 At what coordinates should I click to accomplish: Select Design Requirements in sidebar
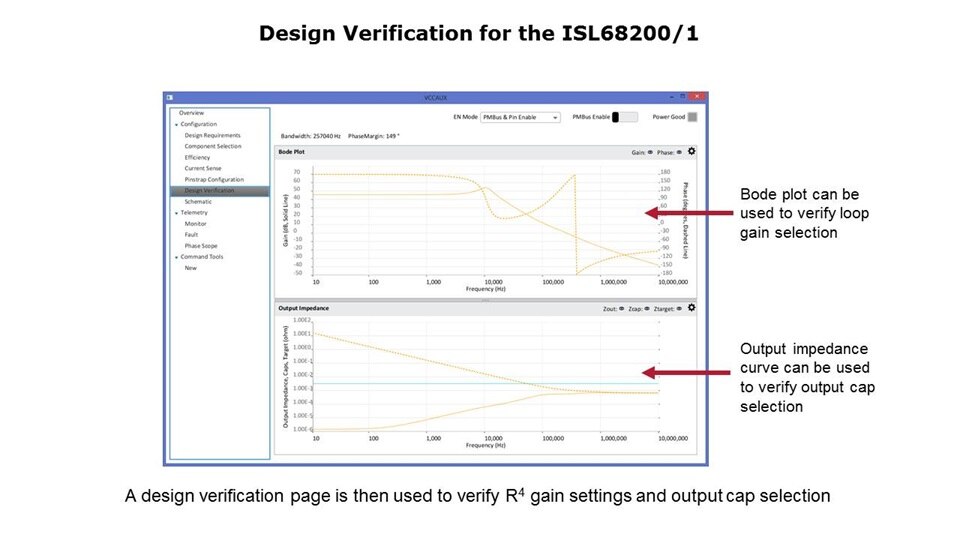[212, 135]
